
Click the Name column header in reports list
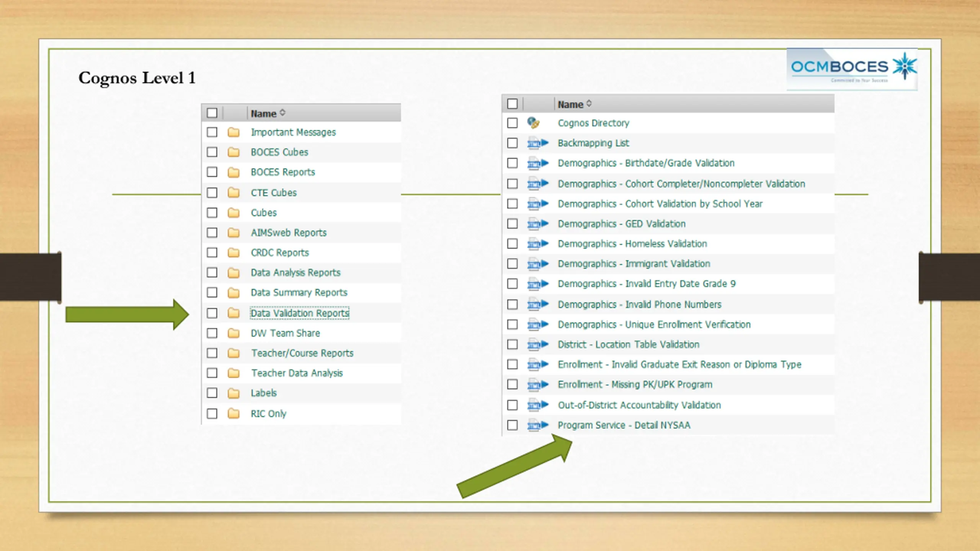(570, 104)
